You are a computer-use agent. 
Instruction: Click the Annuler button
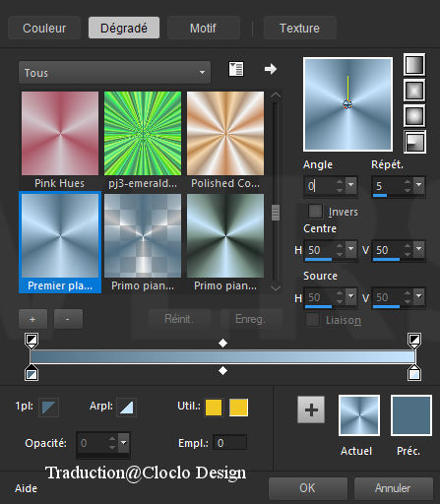click(x=393, y=488)
